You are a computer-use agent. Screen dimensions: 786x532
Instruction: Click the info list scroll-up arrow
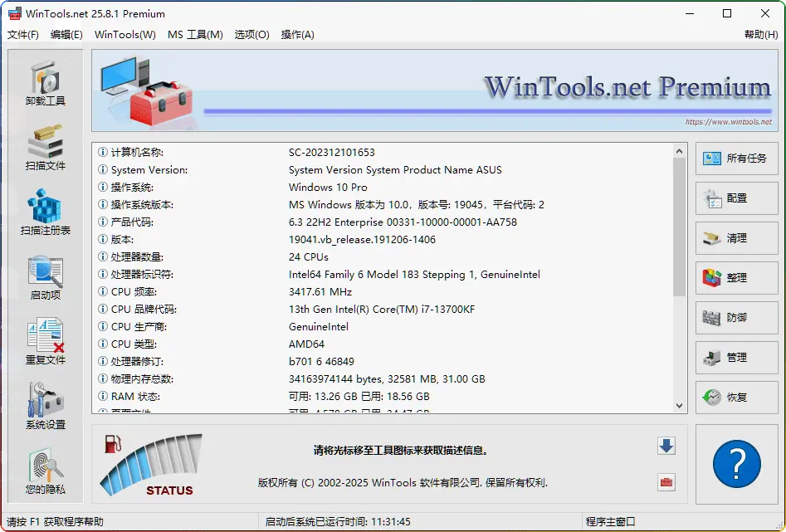pos(679,151)
